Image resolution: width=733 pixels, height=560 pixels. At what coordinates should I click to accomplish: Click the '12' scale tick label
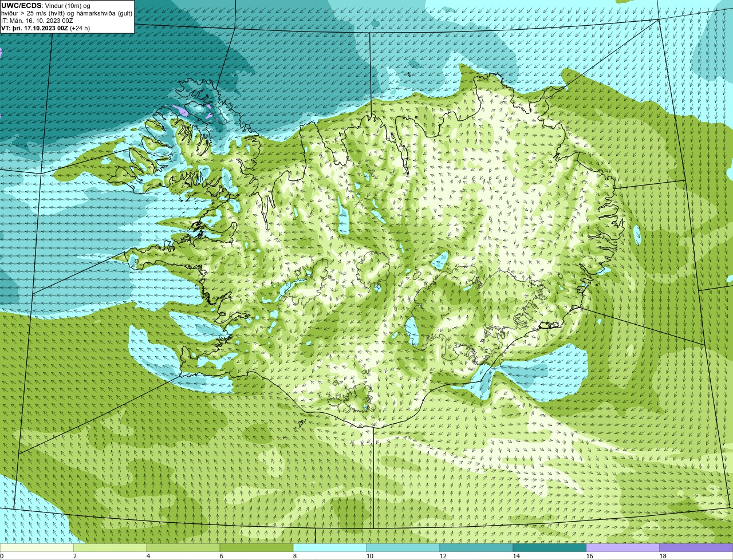443,556
